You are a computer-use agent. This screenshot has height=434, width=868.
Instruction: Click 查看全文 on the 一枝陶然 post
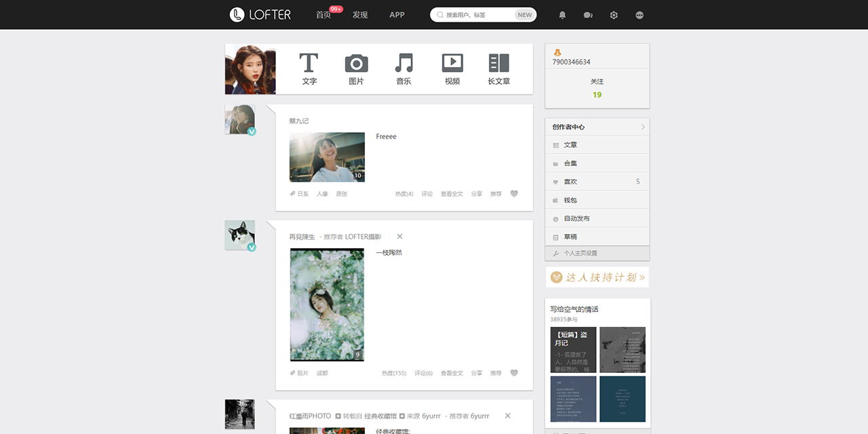[x=452, y=374]
